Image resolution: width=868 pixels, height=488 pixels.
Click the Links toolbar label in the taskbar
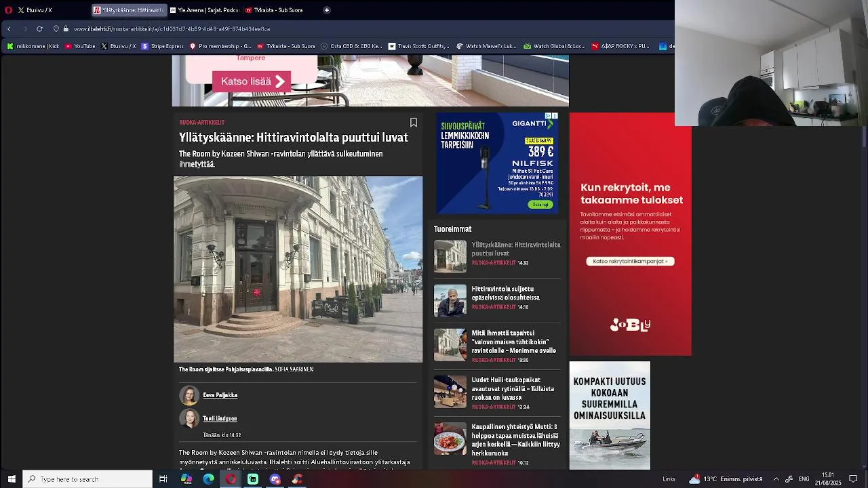(669, 479)
